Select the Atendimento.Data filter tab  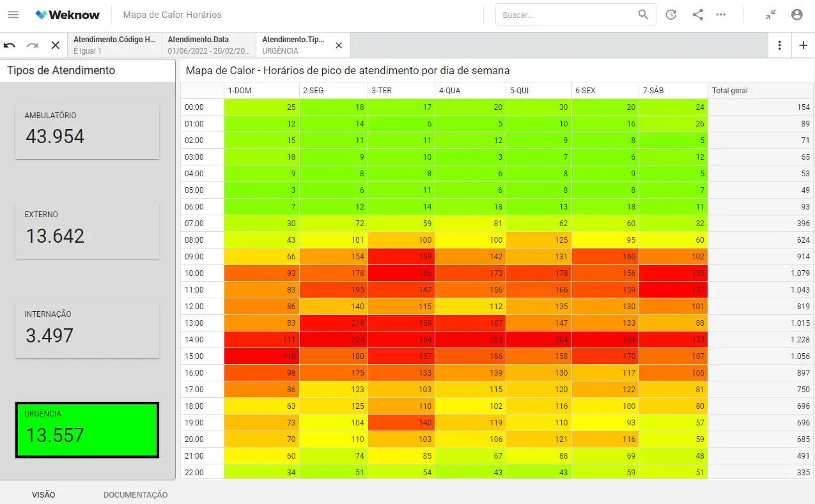(x=209, y=45)
